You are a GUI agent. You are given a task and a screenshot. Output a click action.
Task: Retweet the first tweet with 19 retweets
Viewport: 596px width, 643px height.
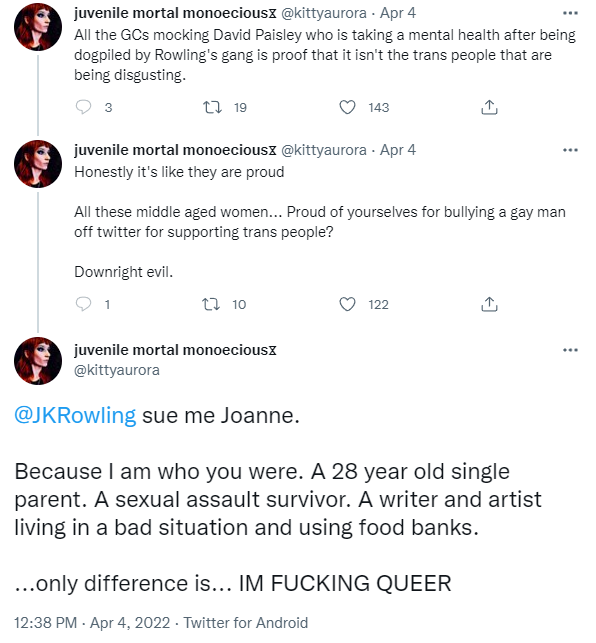click(x=212, y=107)
